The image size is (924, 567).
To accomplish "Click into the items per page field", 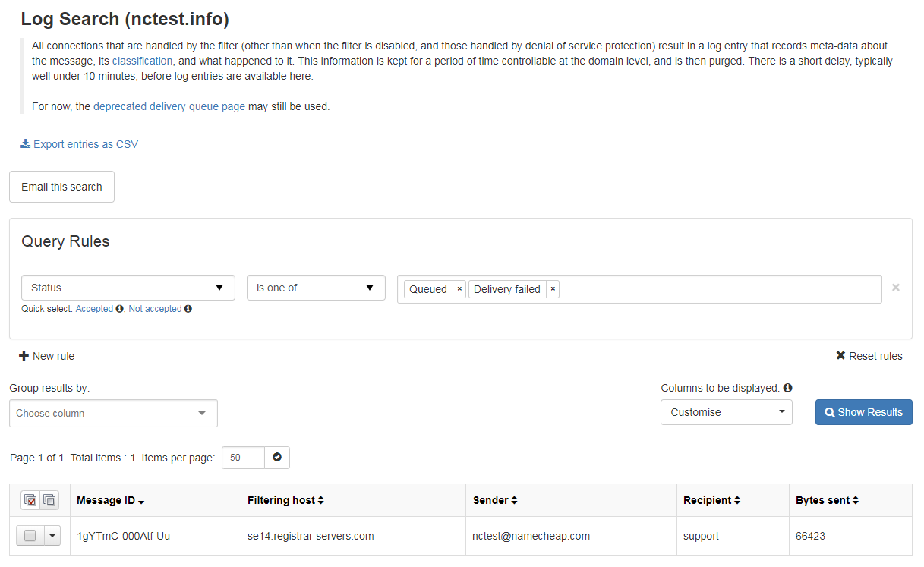I will click(x=243, y=458).
